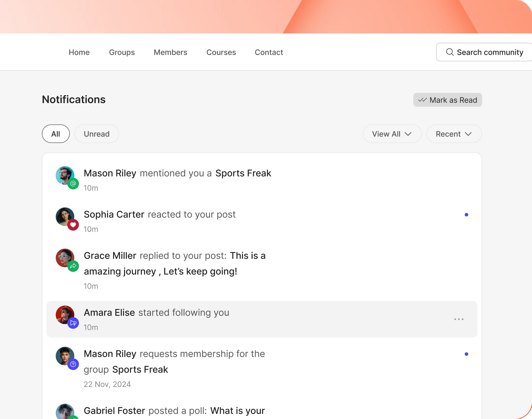This screenshot has width=532, height=419.
Task: Click Amara Elise's name
Action: coord(109,313)
